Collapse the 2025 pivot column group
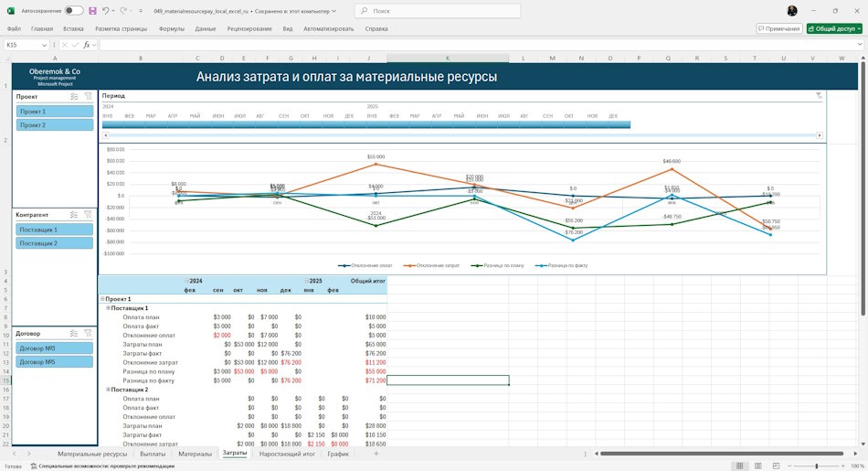Viewport: 868px width, 471px height. [x=306, y=281]
